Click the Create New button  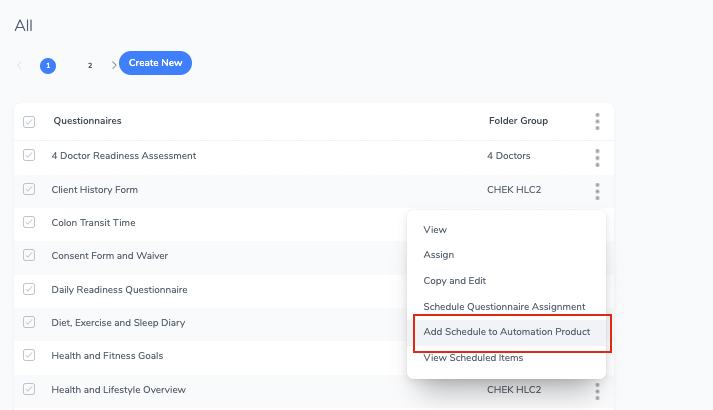(156, 63)
